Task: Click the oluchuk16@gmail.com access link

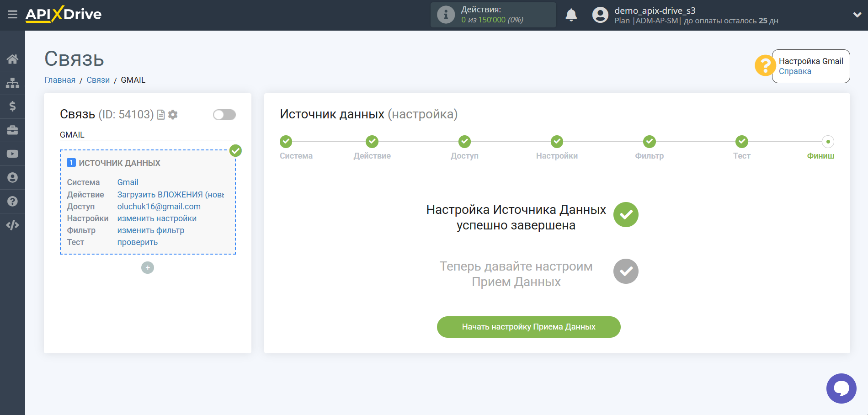Action: tap(159, 207)
